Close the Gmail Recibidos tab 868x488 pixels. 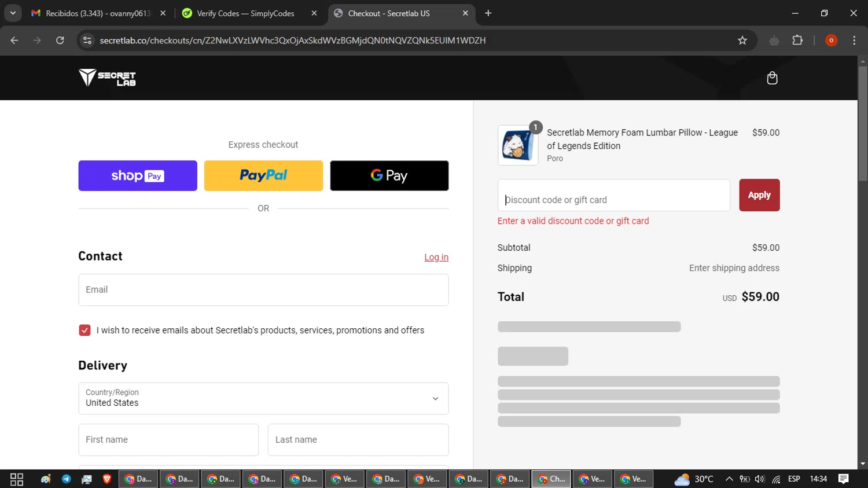pyautogui.click(x=163, y=13)
